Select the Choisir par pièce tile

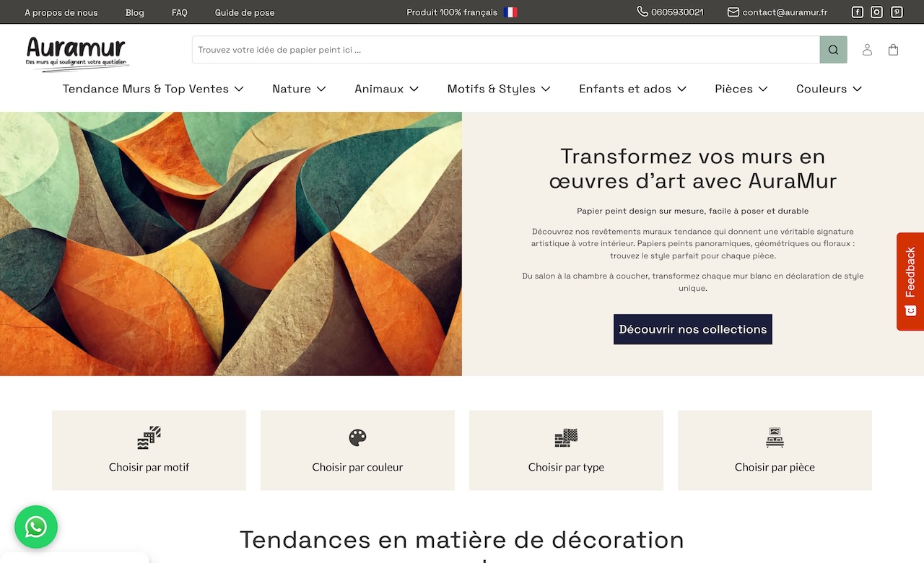pyautogui.click(x=775, y=450)
